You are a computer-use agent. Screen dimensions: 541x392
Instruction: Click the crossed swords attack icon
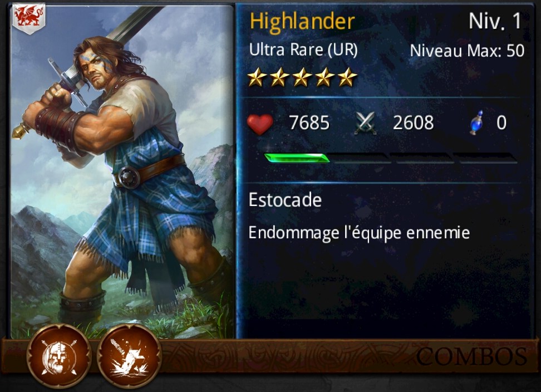(366, 123)
